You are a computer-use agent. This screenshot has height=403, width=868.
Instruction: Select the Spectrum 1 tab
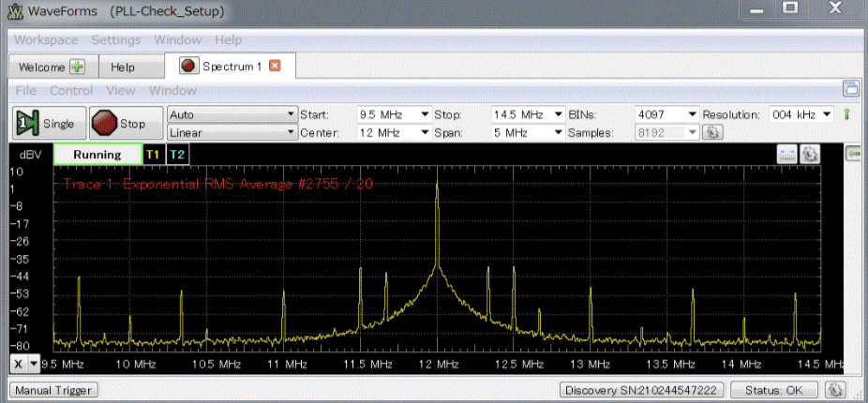231,67
